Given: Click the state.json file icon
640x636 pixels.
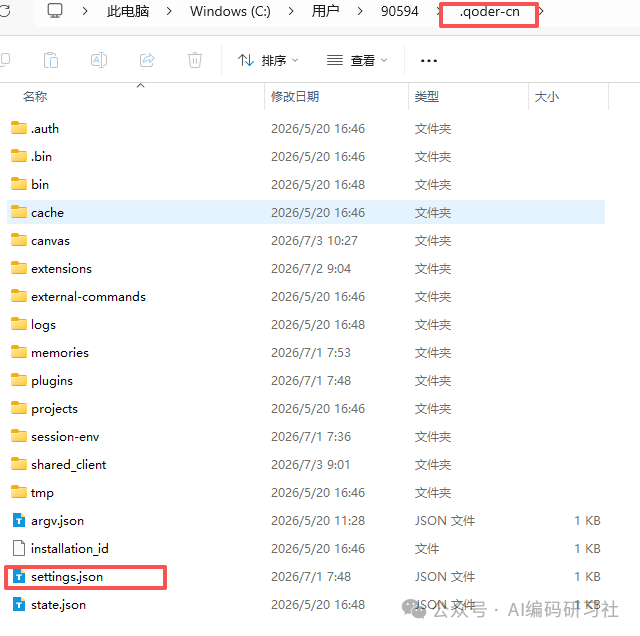Looking at the screenshot, I should (x=19, y=605).
